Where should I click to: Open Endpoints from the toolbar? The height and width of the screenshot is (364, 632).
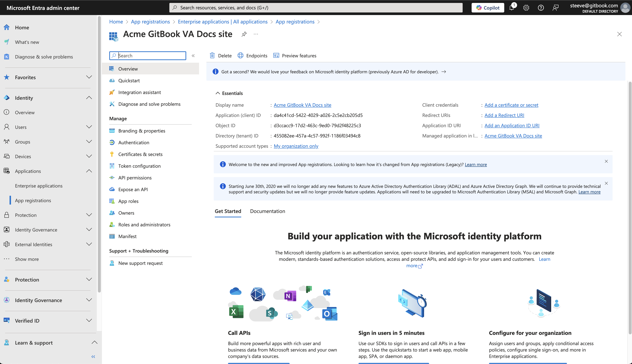[253, 56]
